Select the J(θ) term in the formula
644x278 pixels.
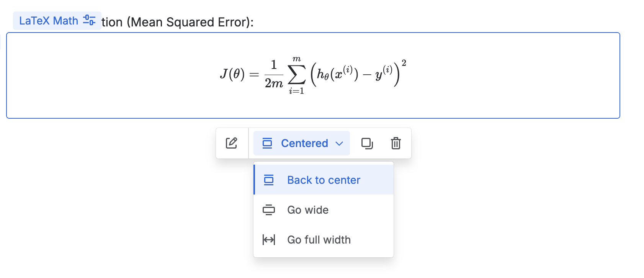point(232,74)
